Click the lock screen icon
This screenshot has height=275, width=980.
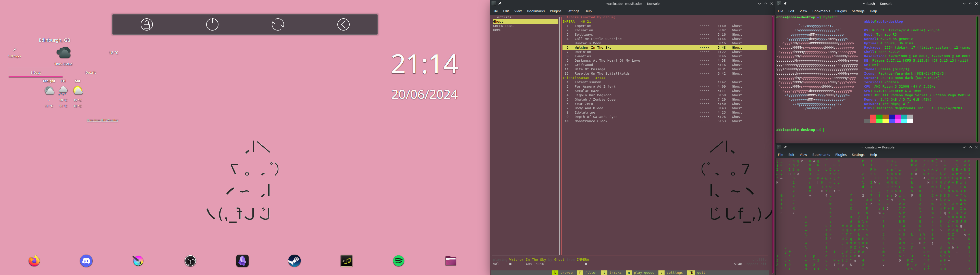point(146,24)
